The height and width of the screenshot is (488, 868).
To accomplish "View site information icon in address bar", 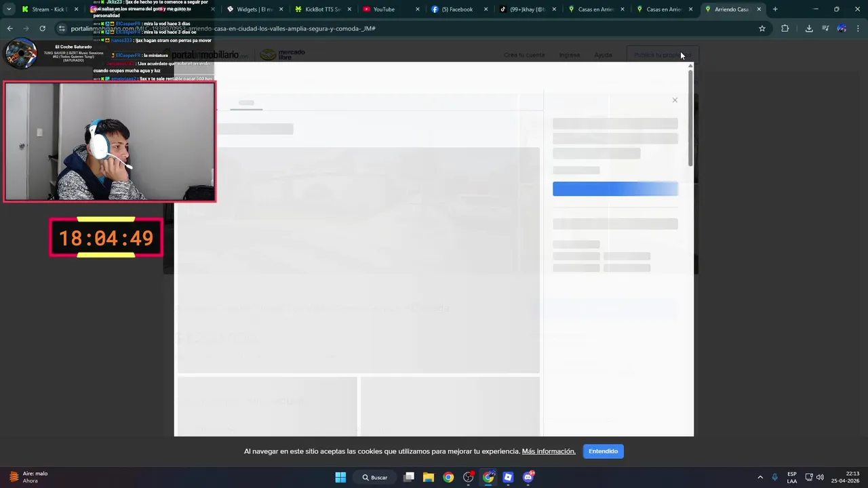I will click(62, 28).
